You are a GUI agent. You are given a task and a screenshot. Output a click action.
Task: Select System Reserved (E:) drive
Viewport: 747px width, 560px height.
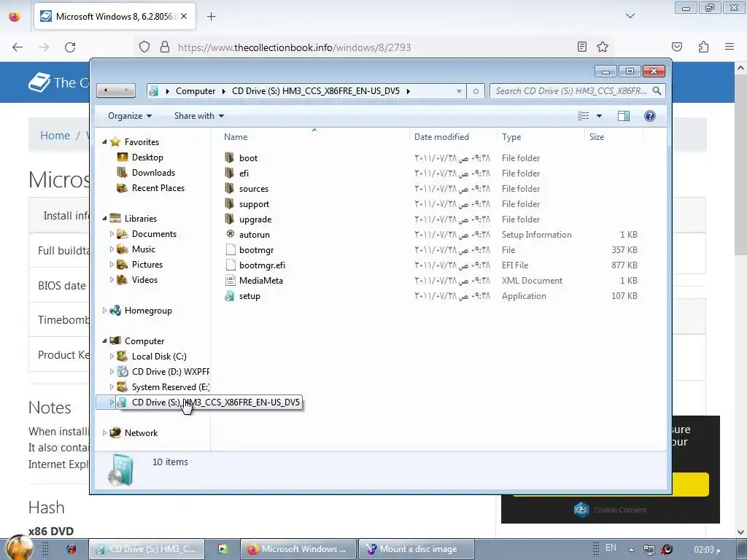(170, 386)
